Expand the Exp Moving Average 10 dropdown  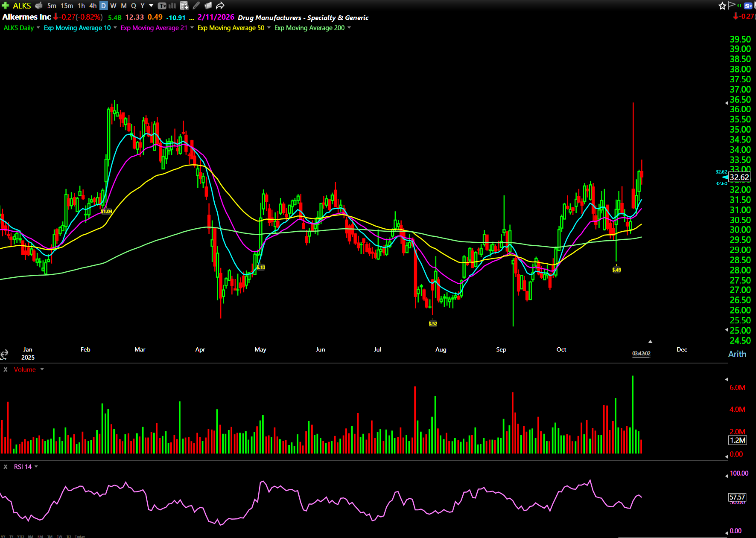(115, 28)
